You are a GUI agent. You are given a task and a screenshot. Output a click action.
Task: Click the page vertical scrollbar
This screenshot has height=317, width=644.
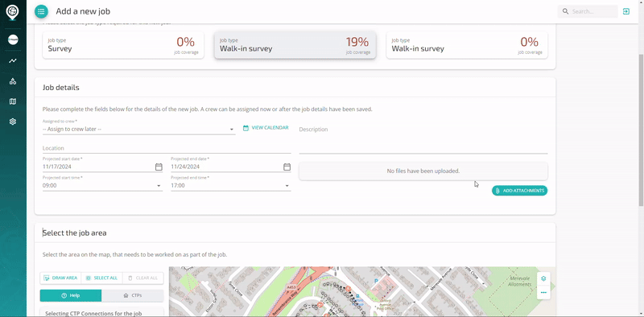pos(641,130)
